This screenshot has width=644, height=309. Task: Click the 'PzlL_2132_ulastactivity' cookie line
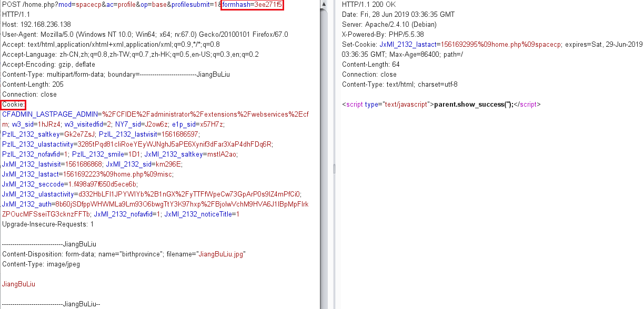pos(137,144)
